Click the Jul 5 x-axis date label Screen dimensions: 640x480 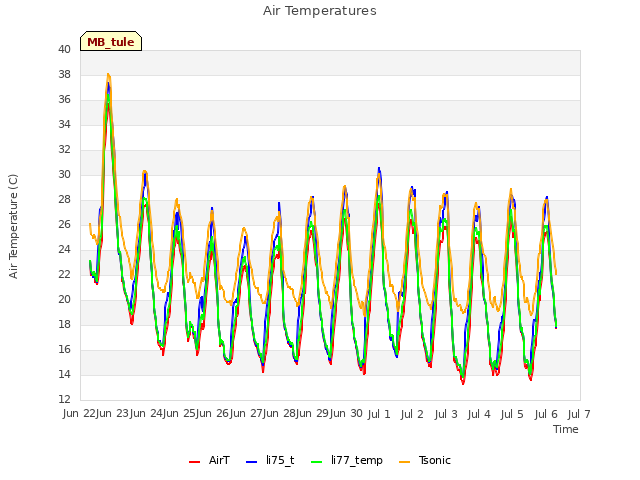coord(512,414)
